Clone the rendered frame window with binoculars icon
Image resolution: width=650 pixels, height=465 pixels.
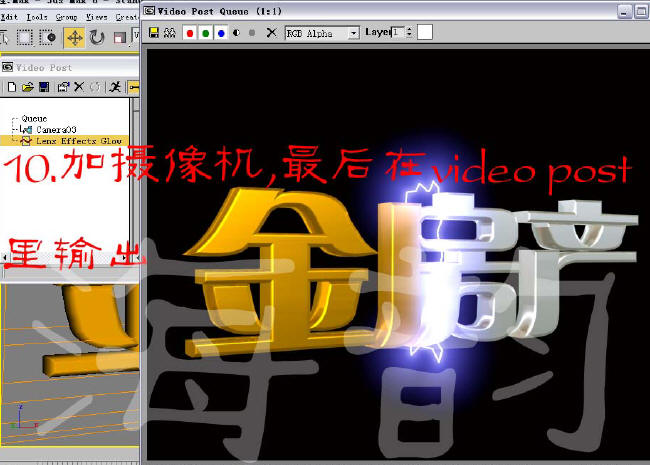tap(169, 33)
